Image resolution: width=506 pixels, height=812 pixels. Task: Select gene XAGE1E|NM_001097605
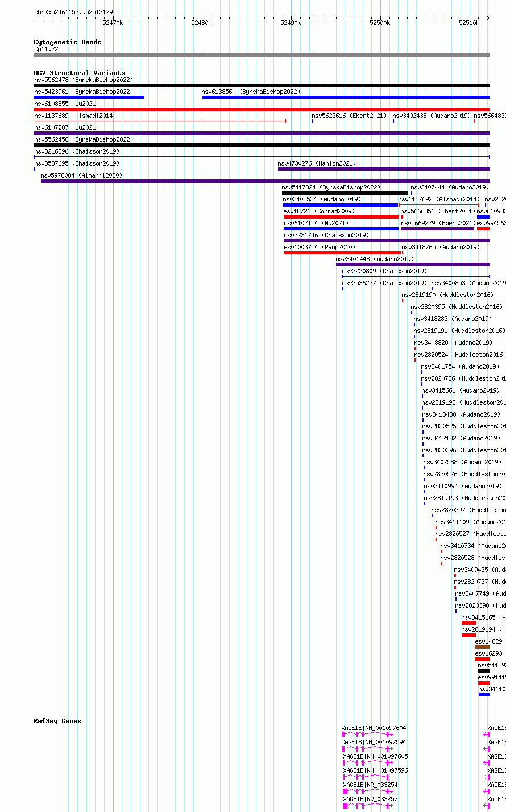pyautogui.click(x=375, y=756)
